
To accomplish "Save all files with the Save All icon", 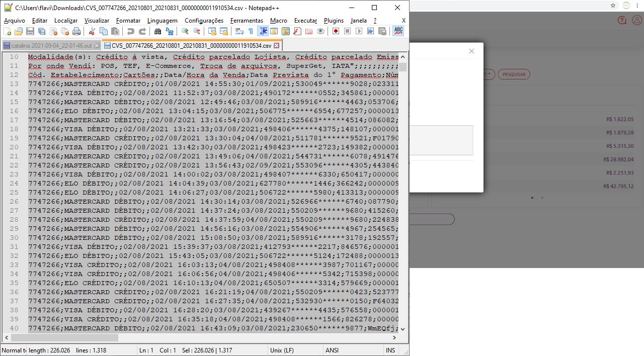I will click(x=42, y=31).
